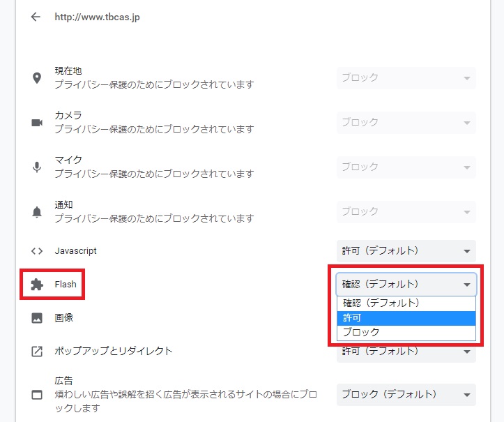Open the カメラ permission dropdown

(406, 123)
